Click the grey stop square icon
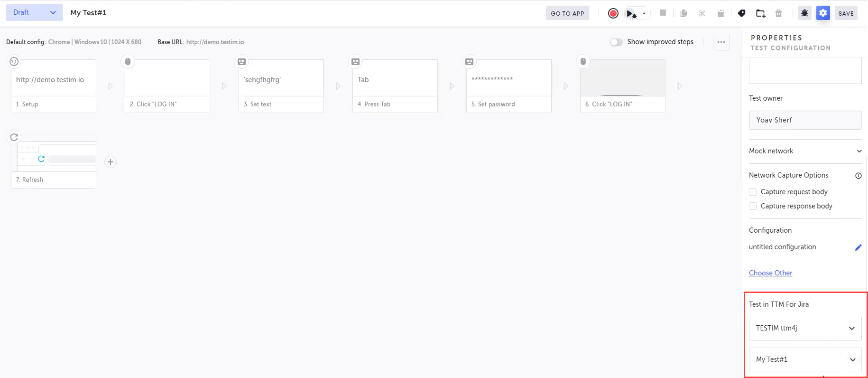The image size is (868, 378). pos(663,13)
